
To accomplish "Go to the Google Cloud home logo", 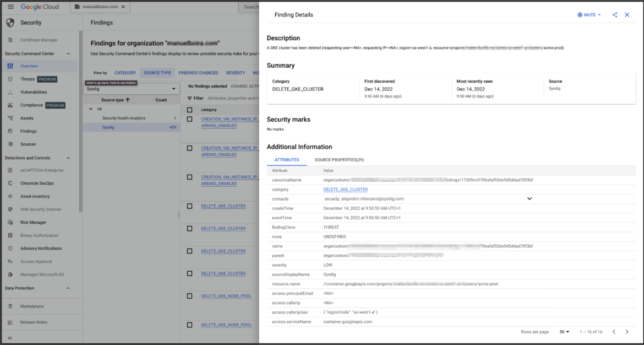I will pyautogui.click(x=40, y=7).
